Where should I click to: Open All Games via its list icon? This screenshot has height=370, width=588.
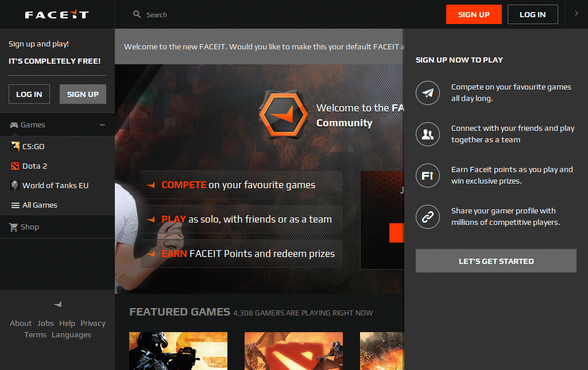(x=15, y=205)
